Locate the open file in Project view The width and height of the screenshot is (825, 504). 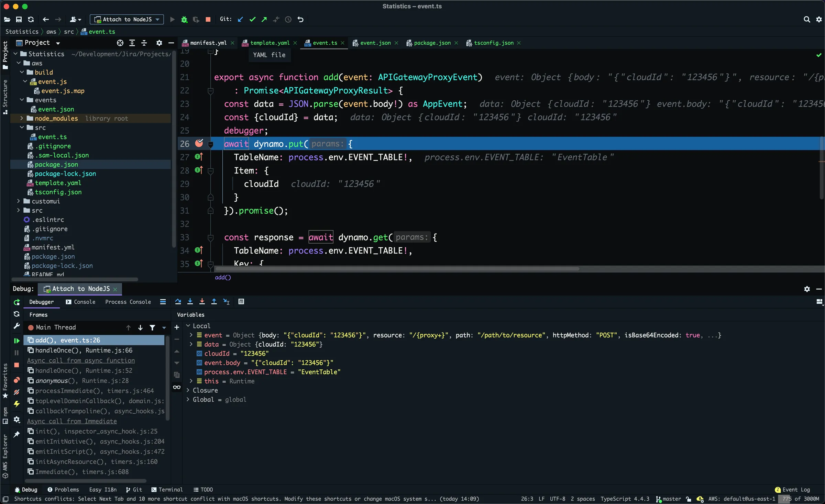coord(120,43)
